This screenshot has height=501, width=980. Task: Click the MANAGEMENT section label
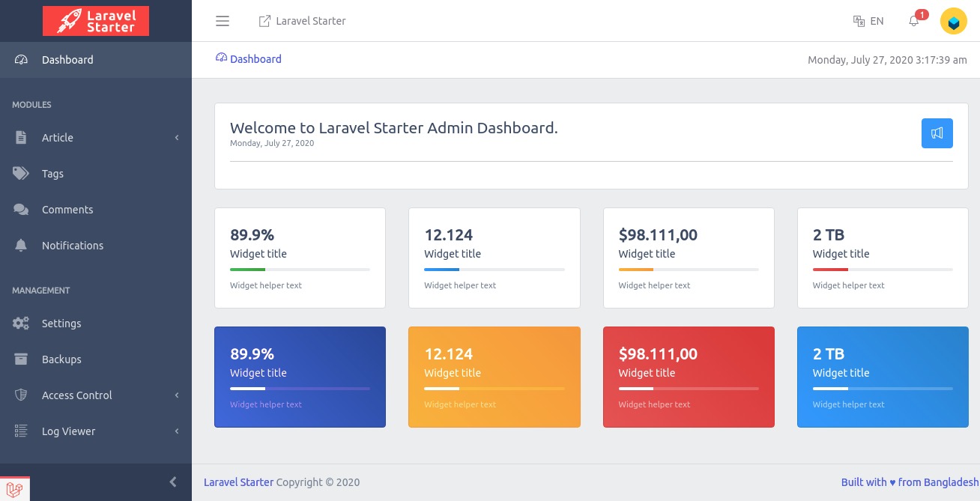40,291
